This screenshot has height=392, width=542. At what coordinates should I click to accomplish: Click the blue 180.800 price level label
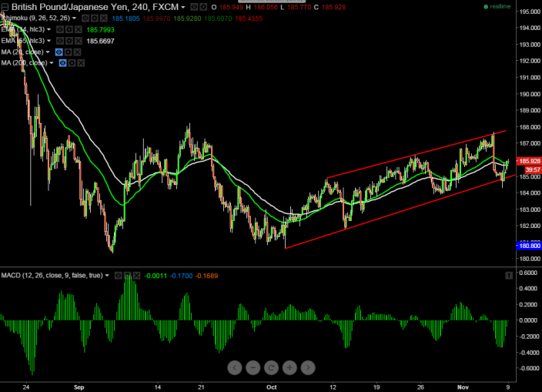529,246
